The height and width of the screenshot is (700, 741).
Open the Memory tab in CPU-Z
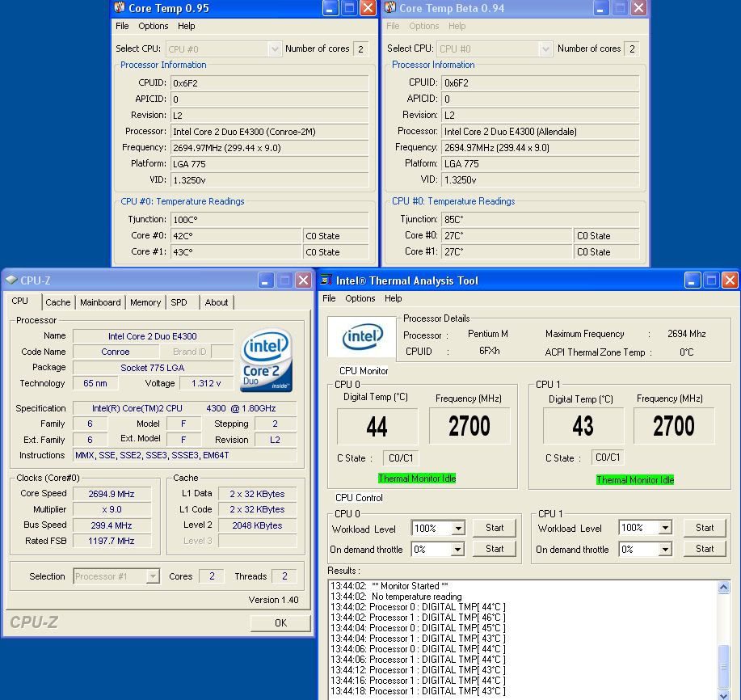[x=145, y=302]
